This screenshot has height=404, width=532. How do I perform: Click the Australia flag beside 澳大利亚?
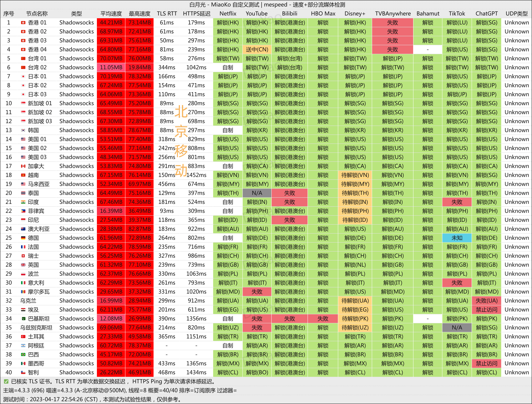pos(23,229)
